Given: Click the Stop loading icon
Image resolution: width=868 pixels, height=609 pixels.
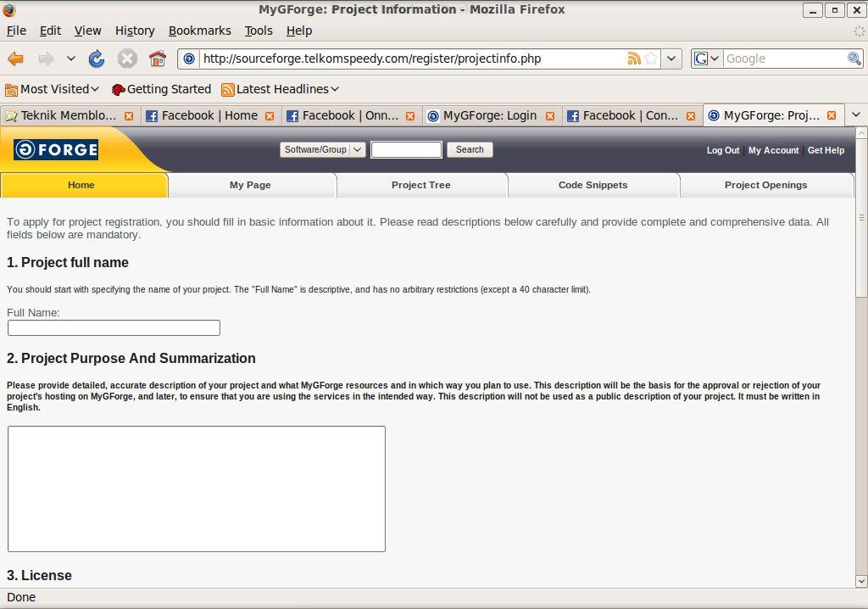Looking at the screenshot, I should tap(127, 59).
